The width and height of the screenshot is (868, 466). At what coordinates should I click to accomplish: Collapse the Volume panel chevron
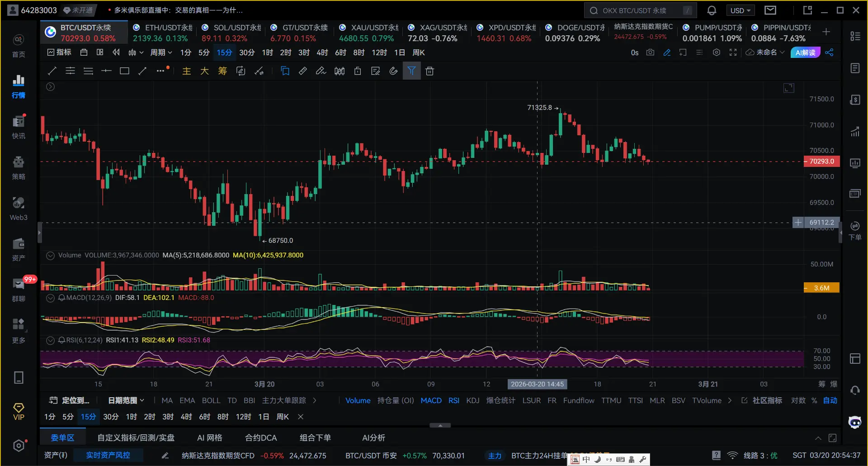51,256
